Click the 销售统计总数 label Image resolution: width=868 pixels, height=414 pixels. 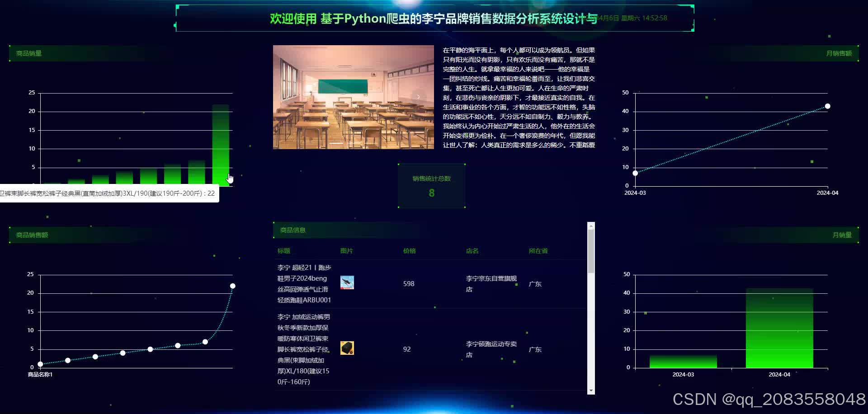click(432, 179)
